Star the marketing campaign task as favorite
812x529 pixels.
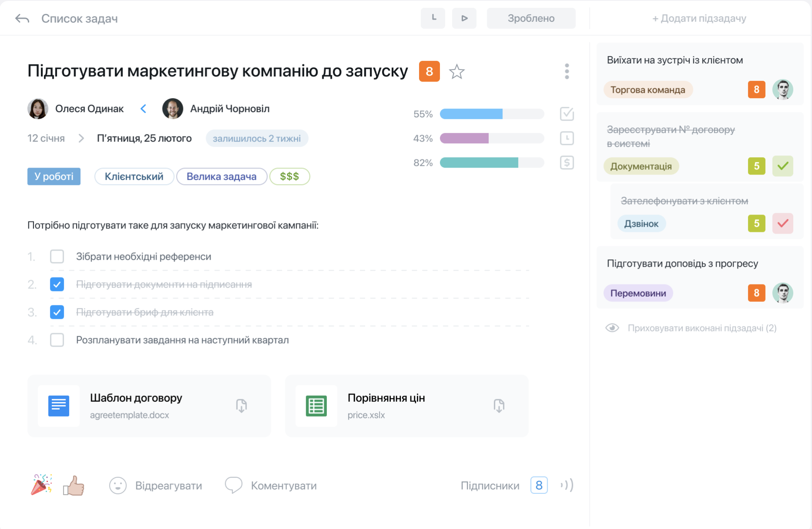coord(456,72)
